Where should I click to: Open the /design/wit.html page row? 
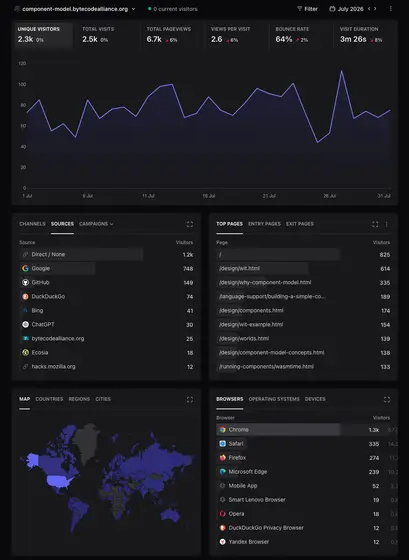coord(303,269)
